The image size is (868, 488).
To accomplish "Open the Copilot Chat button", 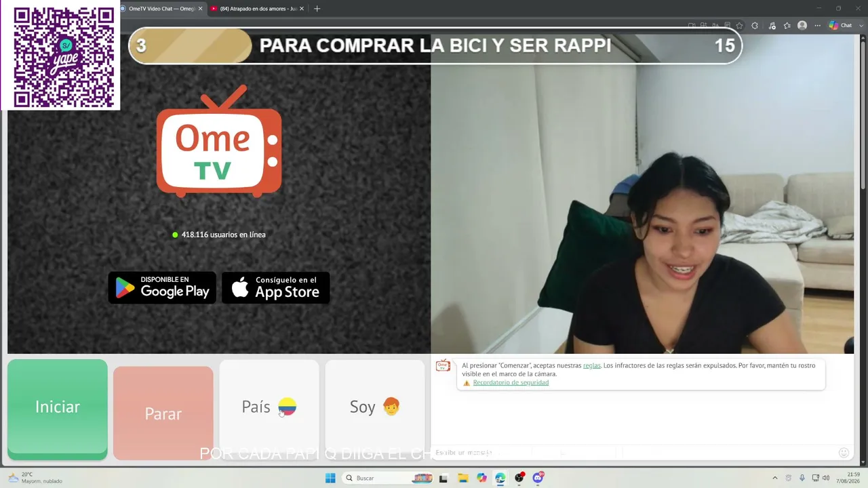I will pyautogui.click(x=840, y=26).
